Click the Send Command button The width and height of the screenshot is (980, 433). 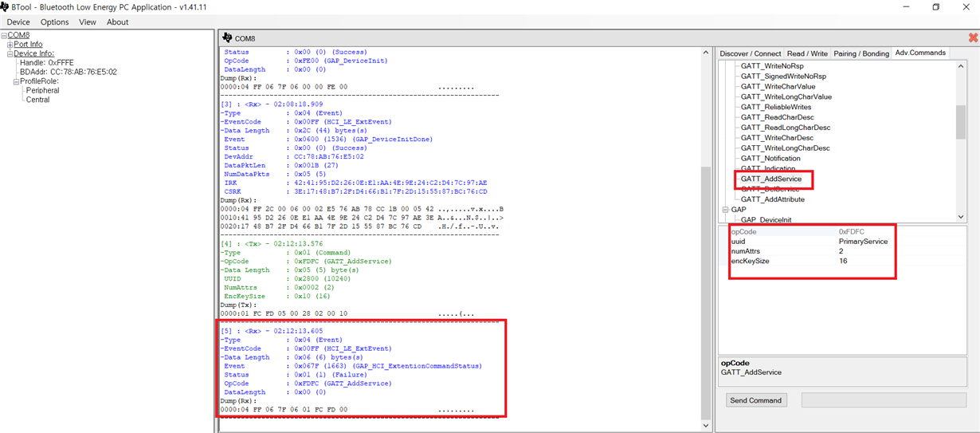point(756,400)
